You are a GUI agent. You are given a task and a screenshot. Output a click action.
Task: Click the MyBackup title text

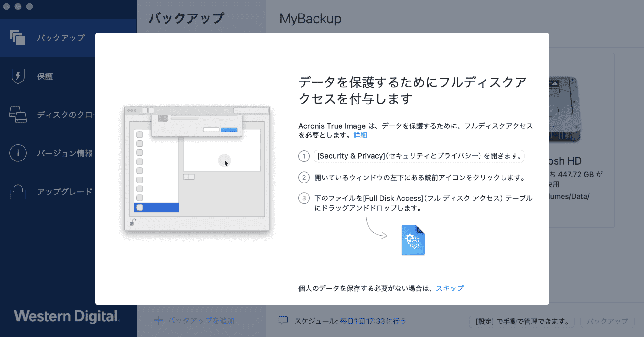(x=310, y=19)
